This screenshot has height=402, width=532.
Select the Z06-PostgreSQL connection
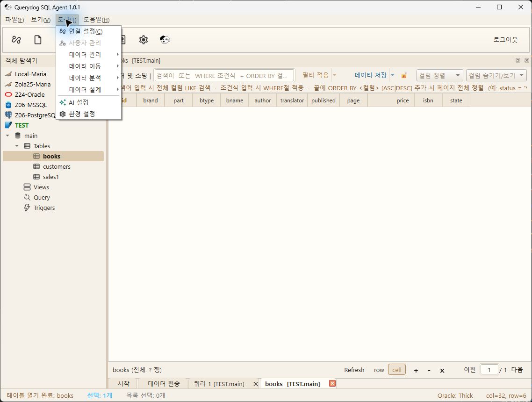30,115
